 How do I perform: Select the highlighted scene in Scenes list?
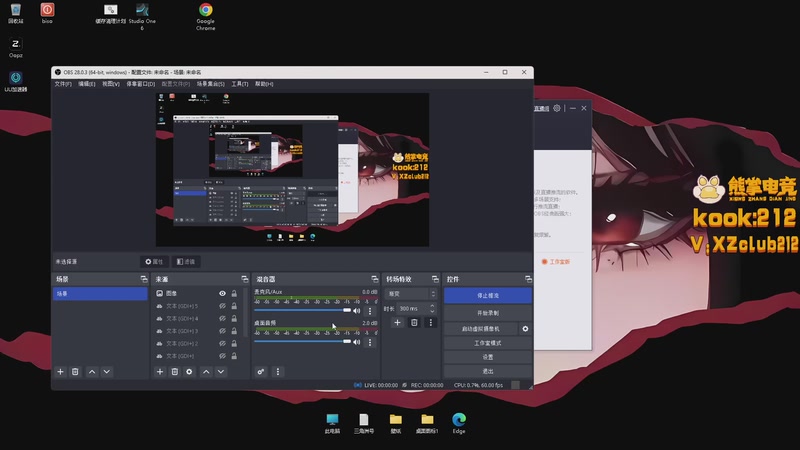pyautogui.click(x=100, y=294)
